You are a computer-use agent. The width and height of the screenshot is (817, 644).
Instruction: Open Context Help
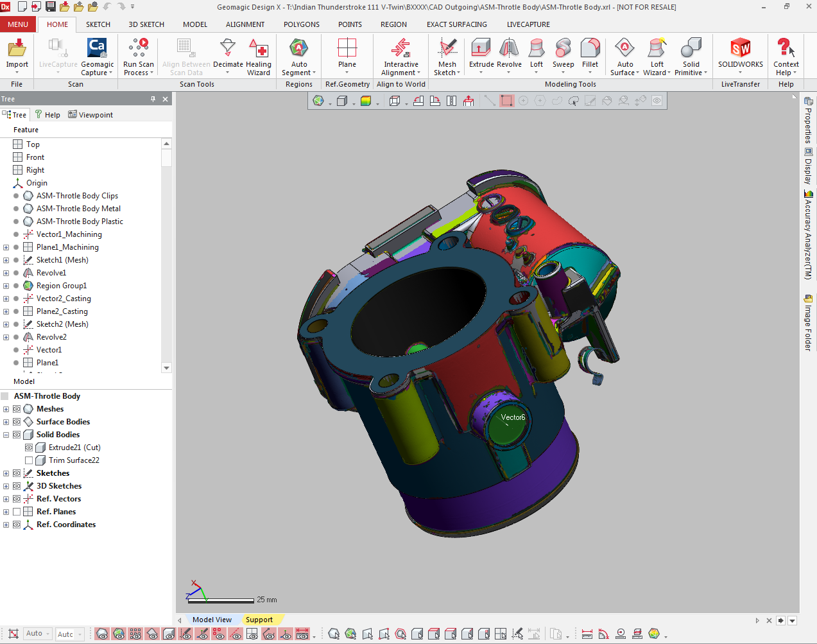point(786,57)
